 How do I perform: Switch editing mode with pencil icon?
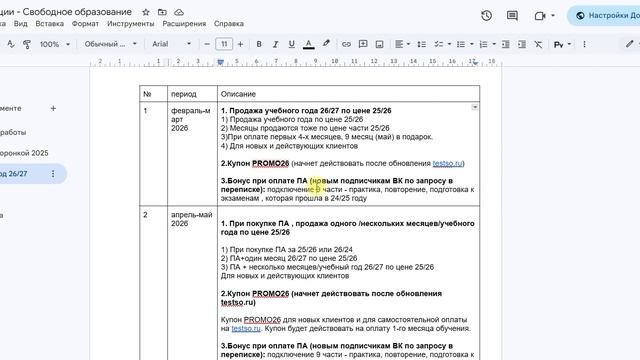click(x=630, y=44)
